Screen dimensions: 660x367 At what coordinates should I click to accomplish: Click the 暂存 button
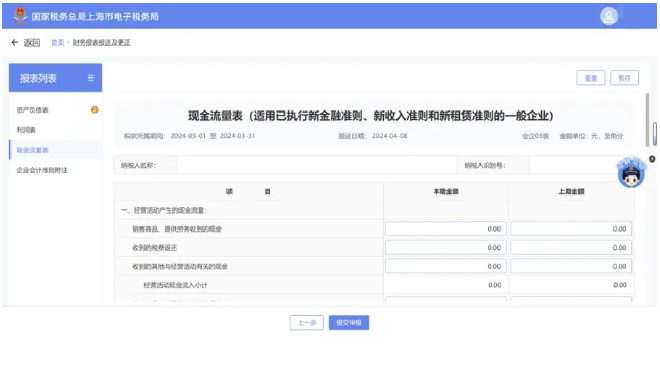624,78
